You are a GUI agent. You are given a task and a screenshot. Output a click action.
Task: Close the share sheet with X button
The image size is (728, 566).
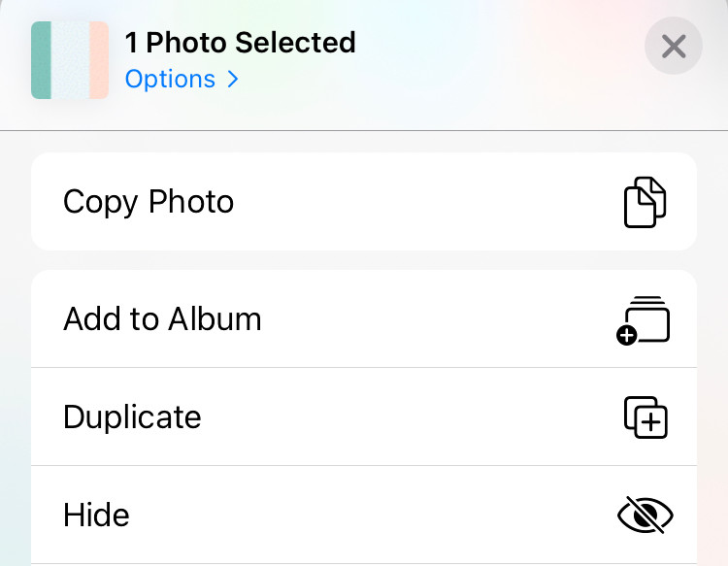click(674, 46)
